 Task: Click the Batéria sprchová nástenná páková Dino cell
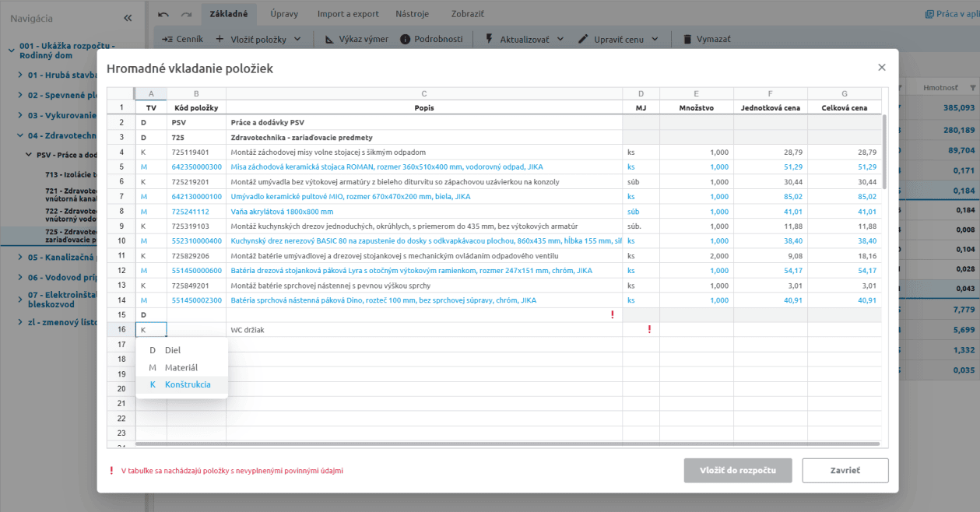click(x=424, y=300)
